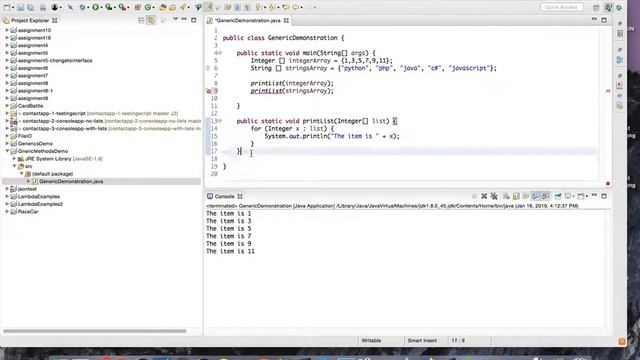Expand the FileIO project

[x=7, y=136]
